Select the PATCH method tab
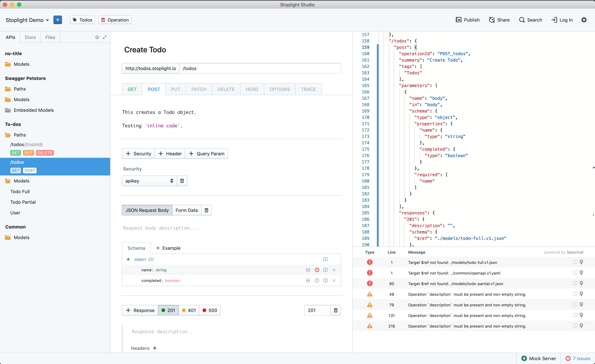The image size is (595, 364). tap(199, 89)
